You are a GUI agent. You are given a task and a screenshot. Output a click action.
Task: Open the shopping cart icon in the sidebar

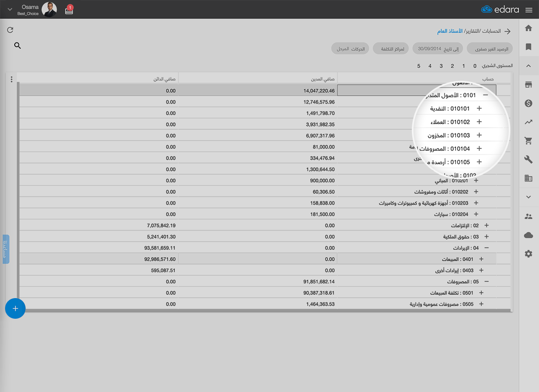coord(528,141)
